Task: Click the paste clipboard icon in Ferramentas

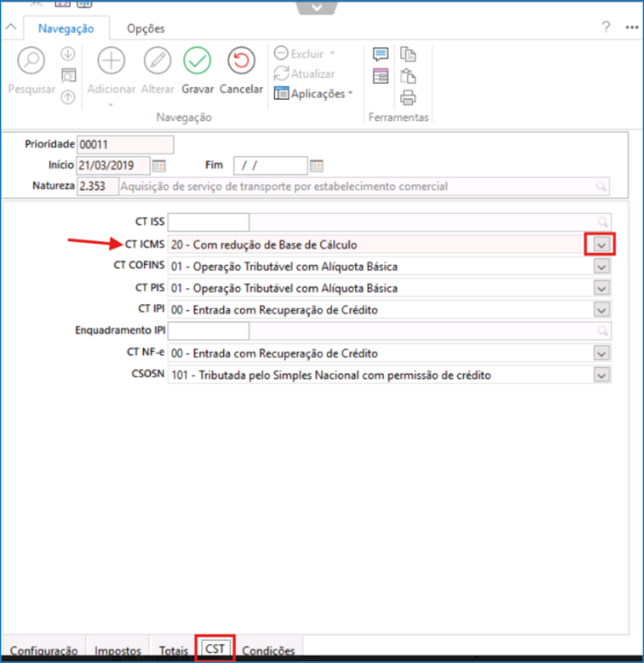Action: (x=408, y=76)
